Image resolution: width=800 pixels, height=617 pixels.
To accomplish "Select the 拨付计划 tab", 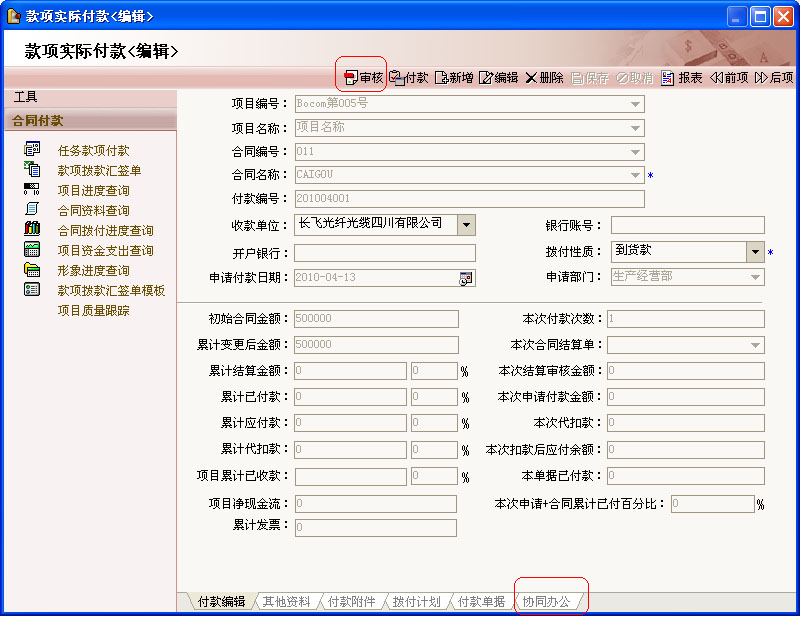I will tap(417, 602).
